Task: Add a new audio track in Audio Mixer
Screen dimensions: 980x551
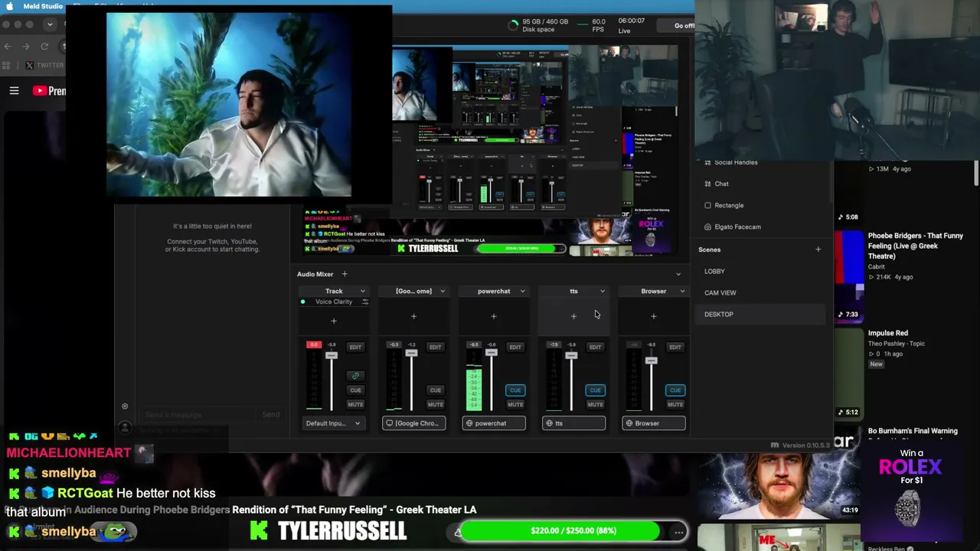Action: tap(345, 274)
